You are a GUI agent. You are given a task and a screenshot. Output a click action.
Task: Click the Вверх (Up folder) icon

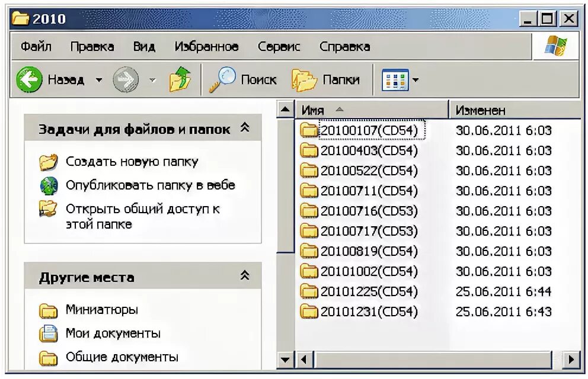coord(181,79)
